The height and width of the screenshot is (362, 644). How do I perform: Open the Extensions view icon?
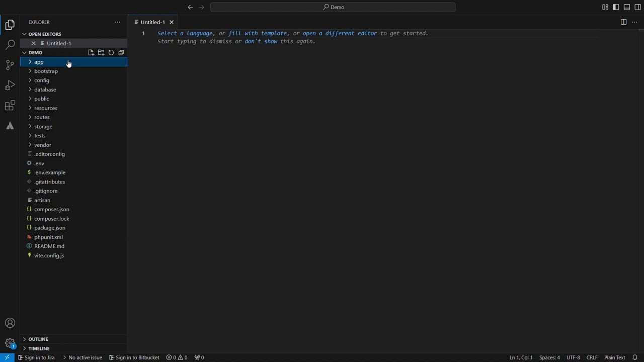10,106
